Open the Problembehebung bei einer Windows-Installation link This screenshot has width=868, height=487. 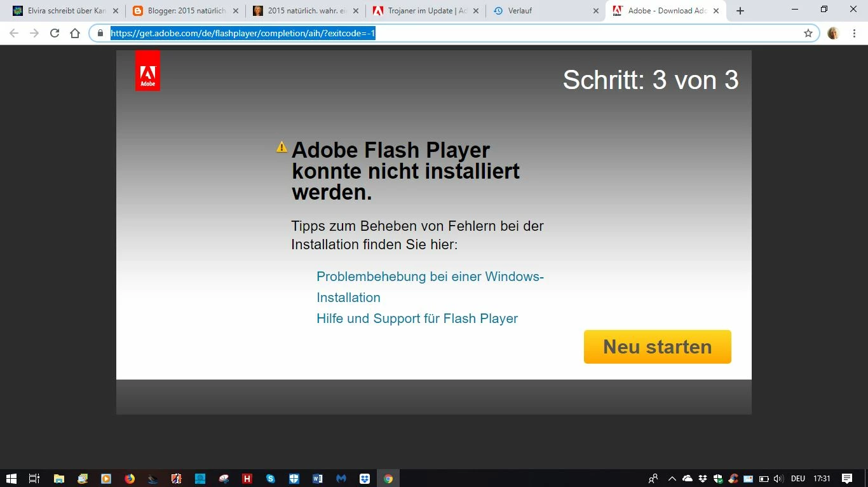[430, 287]
